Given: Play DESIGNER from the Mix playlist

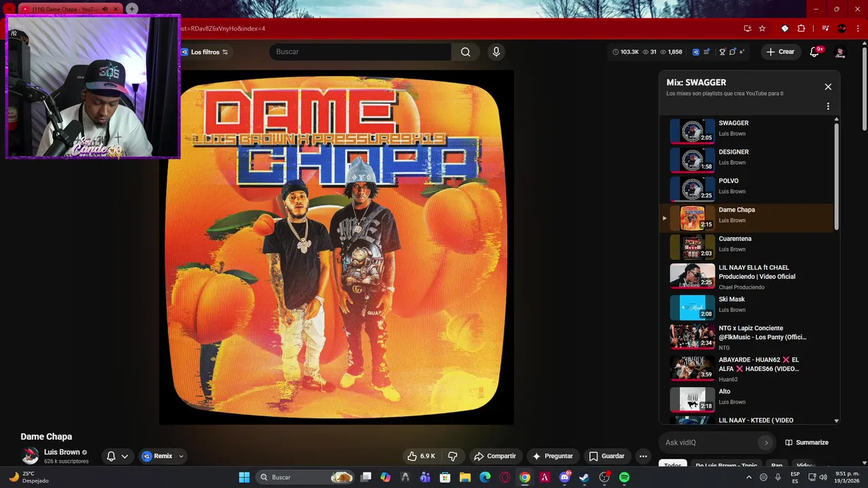Looking at the screenshot, I should tap(746, 160).
